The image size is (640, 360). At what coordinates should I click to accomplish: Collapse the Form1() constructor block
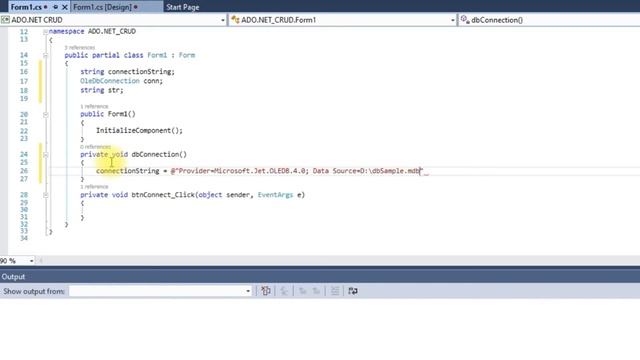tap(45, 114)
